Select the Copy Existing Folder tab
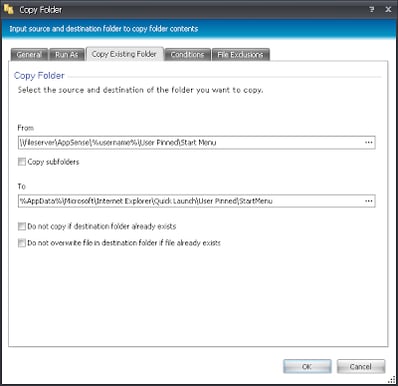Image resolution: width=398 pixels, height=386 pixels. pyautogui.click(x=124, y=54)
